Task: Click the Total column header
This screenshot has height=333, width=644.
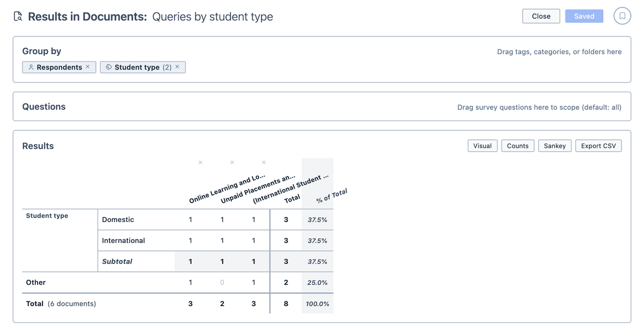Action: click(x=292, y=198)
